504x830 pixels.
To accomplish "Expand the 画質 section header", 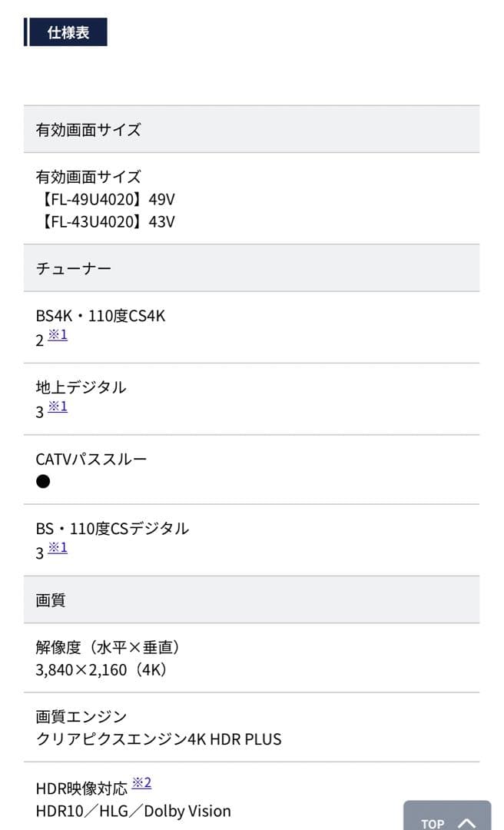I will [x=49, y=599].
